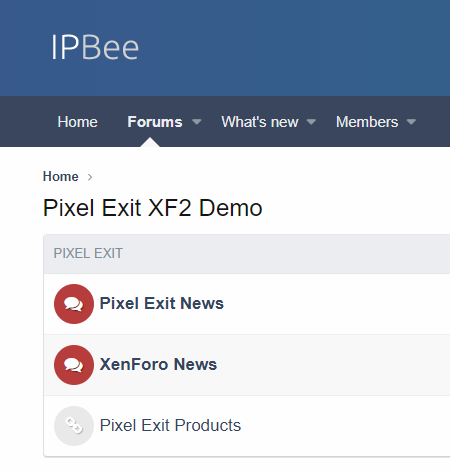The height and width of the screenshot is (473, 450).
Task: Click the white pointer caret beneath Forums
Action: click(150, 142)
